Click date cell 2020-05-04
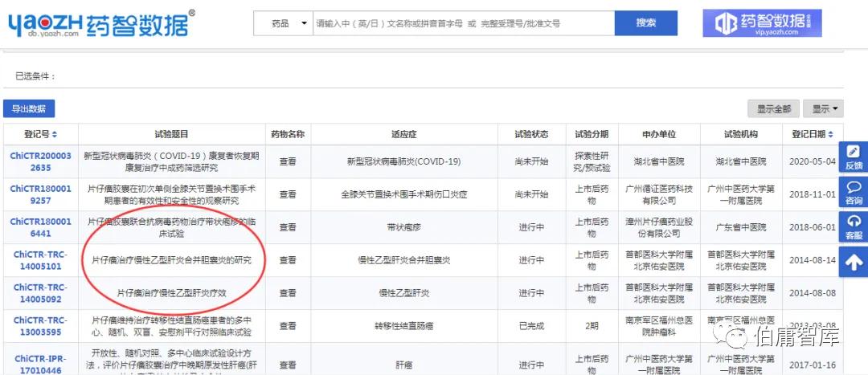Image resolution: width=868 pixels, height=375 pixels. [x=812, y=161]
